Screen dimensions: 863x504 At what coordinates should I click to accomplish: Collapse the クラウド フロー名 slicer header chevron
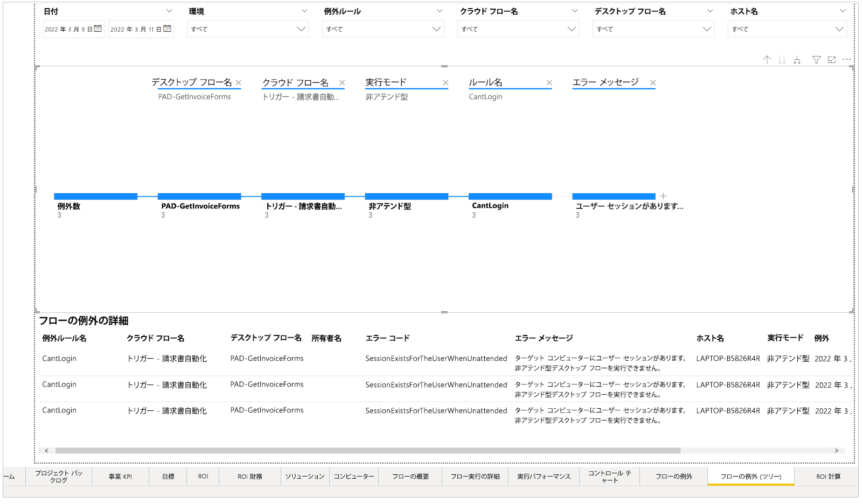[x=575, y=11]
